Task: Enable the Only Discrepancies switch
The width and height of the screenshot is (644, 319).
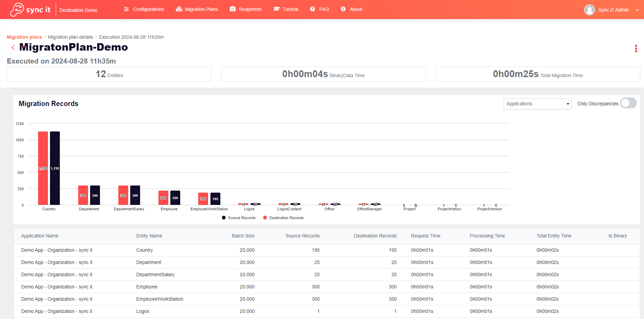Action: click(628, 103)
